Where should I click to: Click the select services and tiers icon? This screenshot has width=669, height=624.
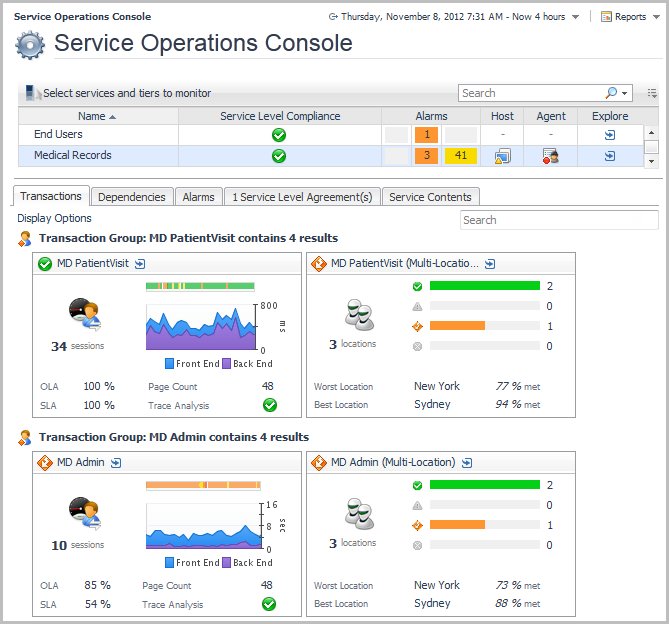[x=31, y=93]
